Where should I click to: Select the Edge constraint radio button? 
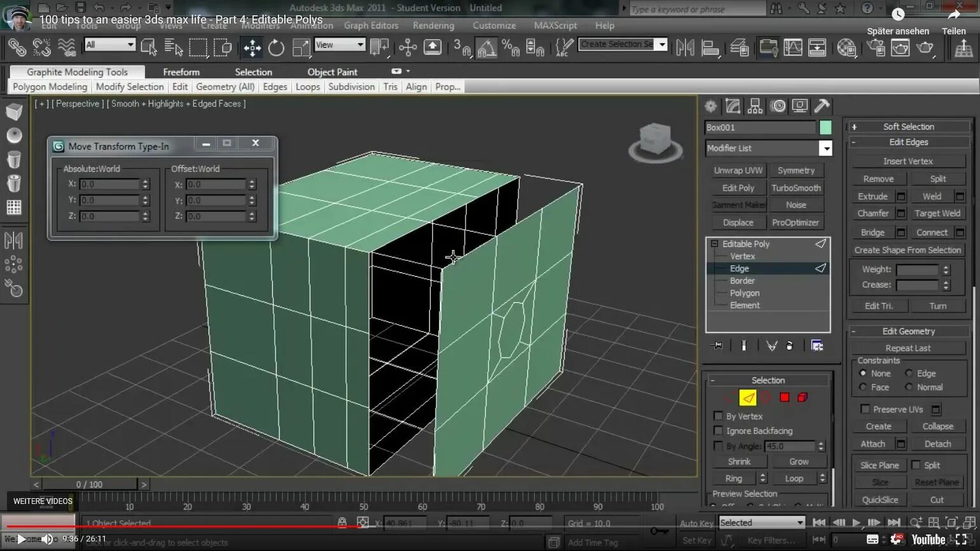pos(909,373)
